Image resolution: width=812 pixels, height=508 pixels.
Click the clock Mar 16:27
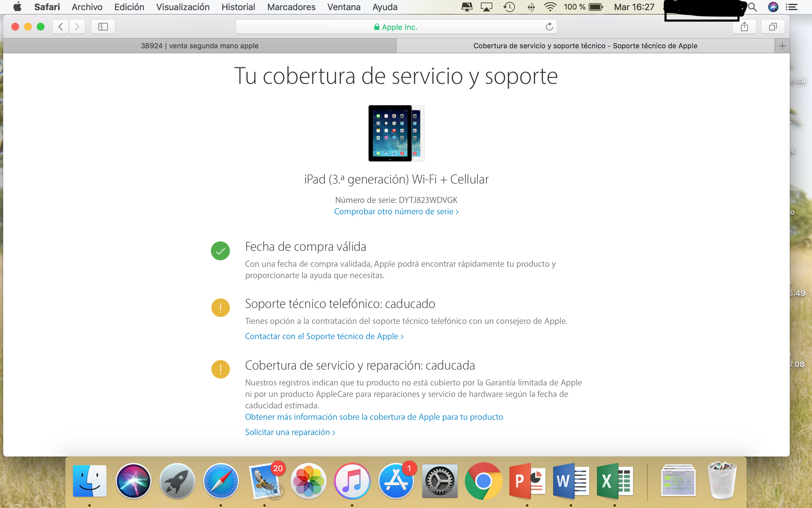(x=634, y=7)
